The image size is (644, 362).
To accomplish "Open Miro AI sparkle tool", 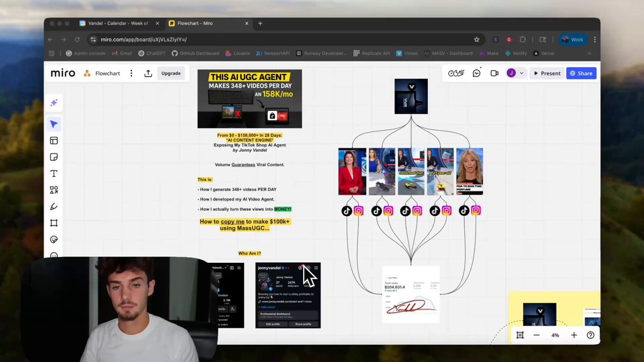I will (x=54, y=103).
